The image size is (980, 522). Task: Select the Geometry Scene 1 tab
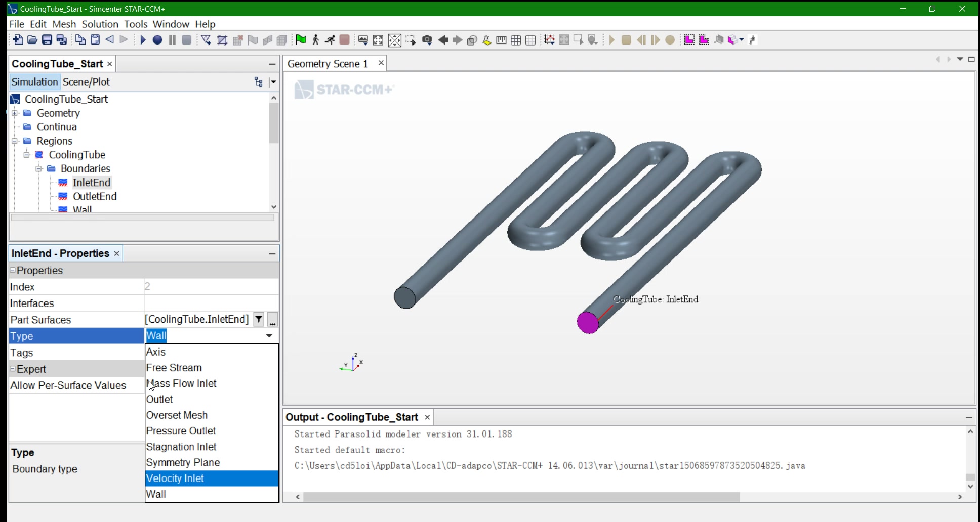pos(328,64)
